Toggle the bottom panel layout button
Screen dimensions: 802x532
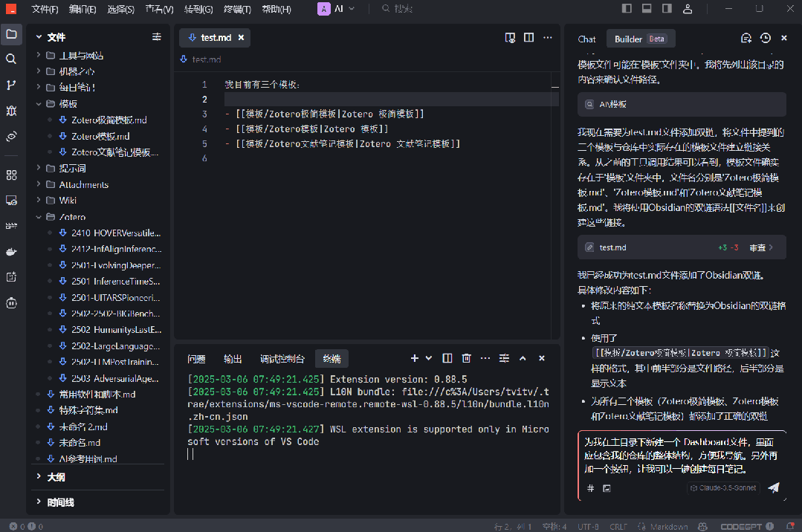(647, 9)
